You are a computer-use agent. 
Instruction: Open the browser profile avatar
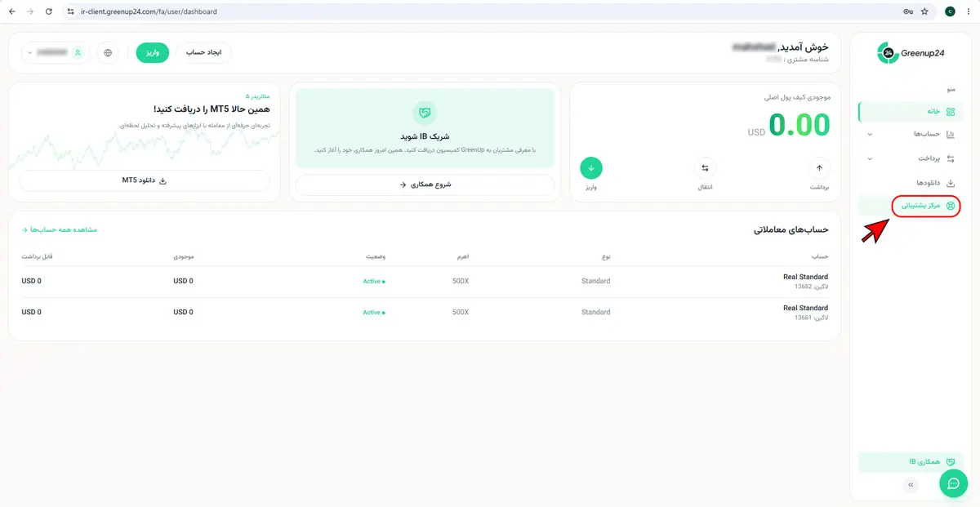tap(950, 11)
